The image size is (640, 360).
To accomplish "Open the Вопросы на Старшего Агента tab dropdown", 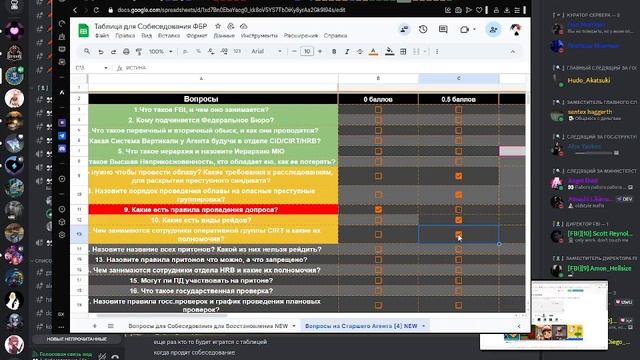I will pyautogui.click(x=424, y=326).
